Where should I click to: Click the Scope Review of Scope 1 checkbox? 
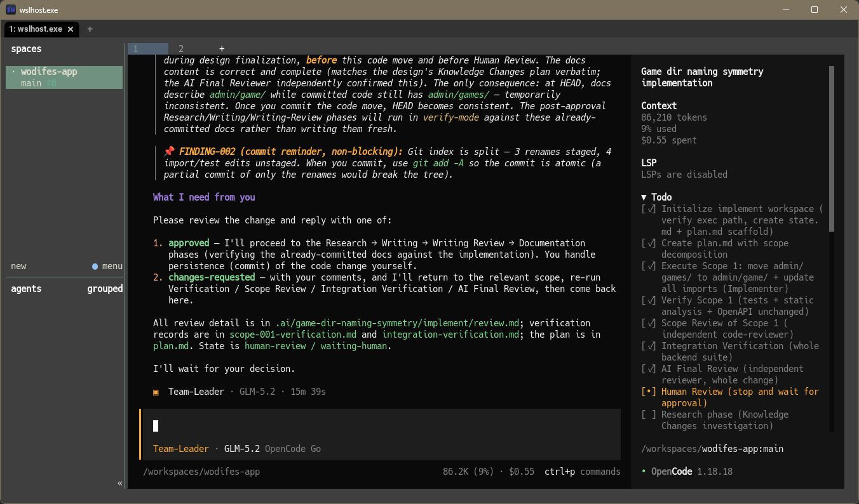pyautogui.click(x=649, y=323)
